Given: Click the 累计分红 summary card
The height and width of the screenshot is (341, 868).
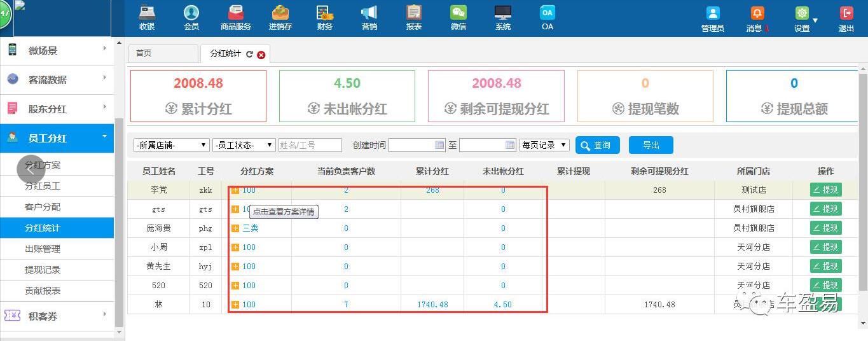Looking at the screenshot, I should pyautogui.click(x=198, y=96).
